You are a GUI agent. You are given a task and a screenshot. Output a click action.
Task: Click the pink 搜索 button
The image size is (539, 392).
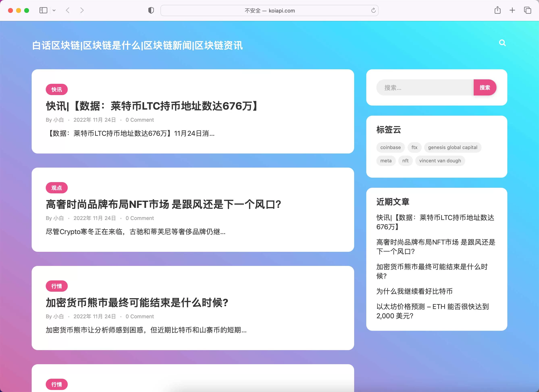coord(485,88)
